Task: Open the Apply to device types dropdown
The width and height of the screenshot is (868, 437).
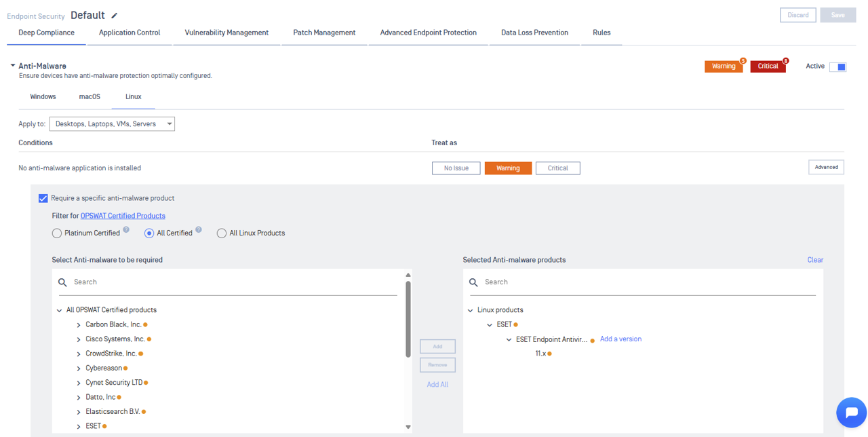Action: pos(112,124)
